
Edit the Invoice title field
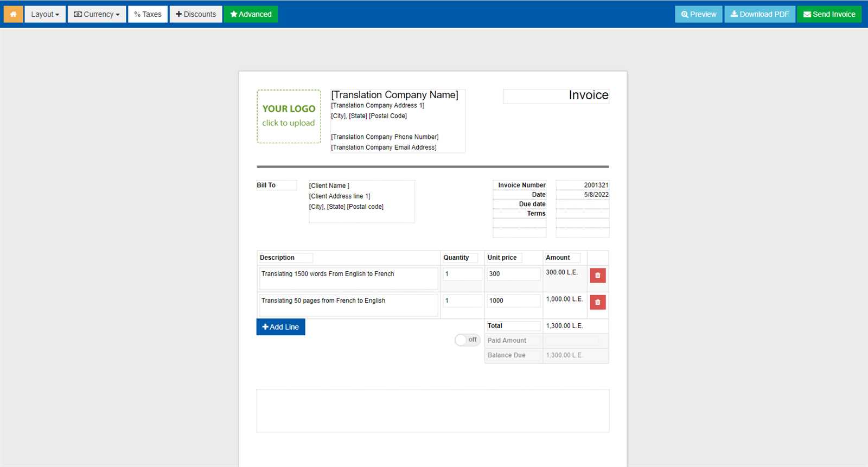click(556, 95)
